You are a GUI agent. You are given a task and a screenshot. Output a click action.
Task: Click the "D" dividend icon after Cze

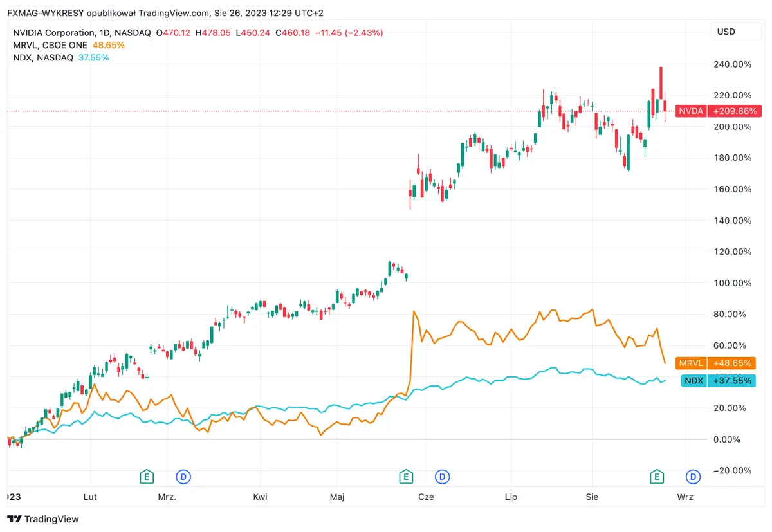click(x=442, y=477)
